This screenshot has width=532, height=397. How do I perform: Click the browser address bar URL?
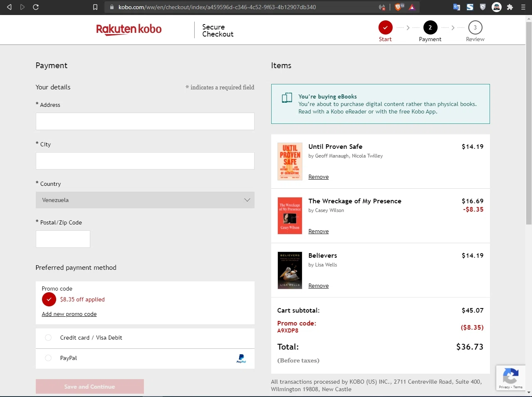(x=217, y=7)
